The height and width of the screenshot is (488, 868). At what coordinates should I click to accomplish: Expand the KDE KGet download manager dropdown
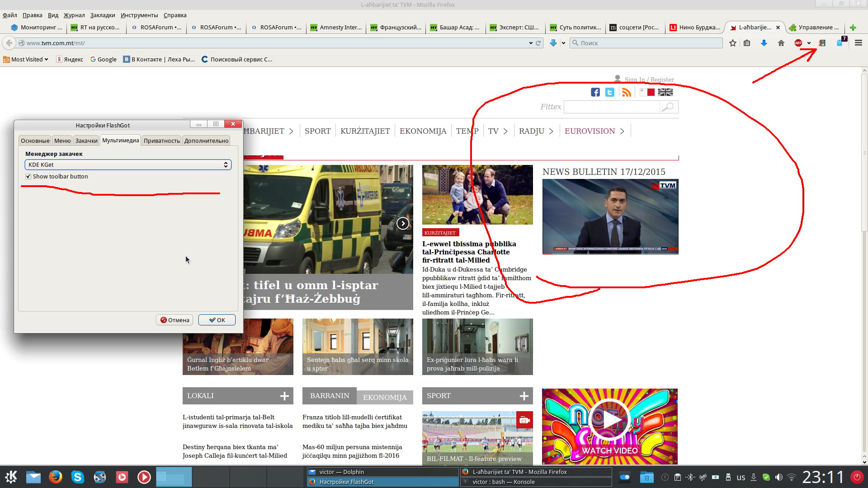pyautogui.click(x=128, y=165)
